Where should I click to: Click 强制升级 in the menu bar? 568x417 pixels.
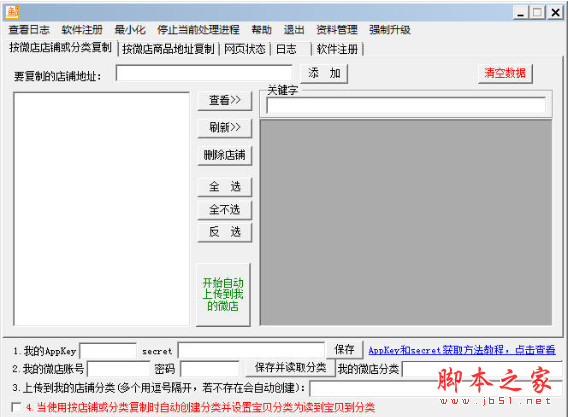click(390, 30)
